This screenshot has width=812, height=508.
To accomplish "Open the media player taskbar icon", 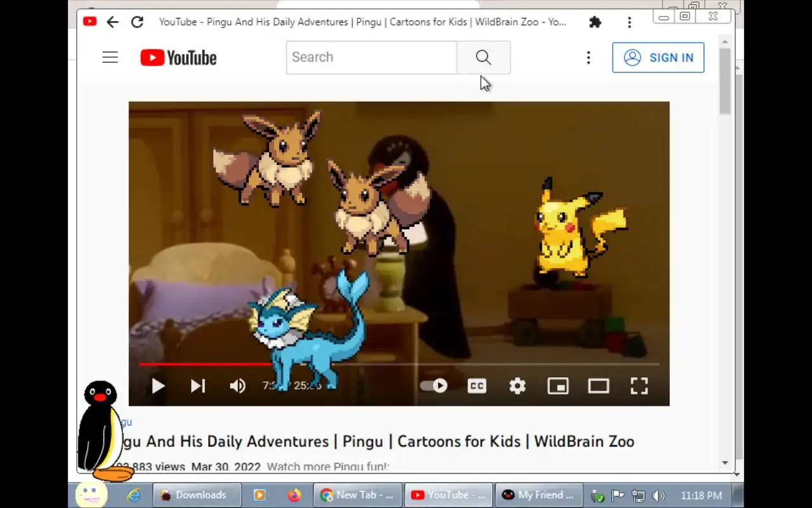I will pyautogui.click(x=259, y=495).
